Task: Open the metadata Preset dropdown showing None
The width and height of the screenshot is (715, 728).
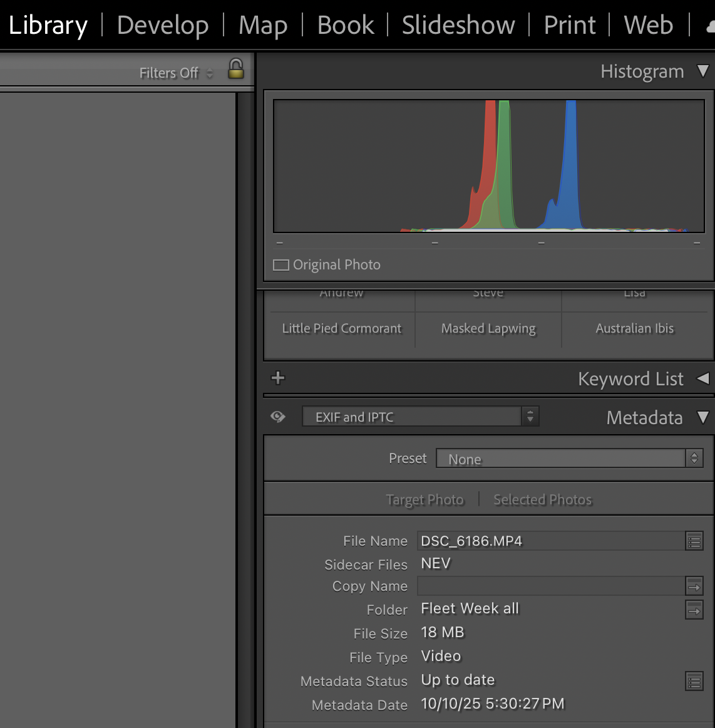Action: pos(568,458)
